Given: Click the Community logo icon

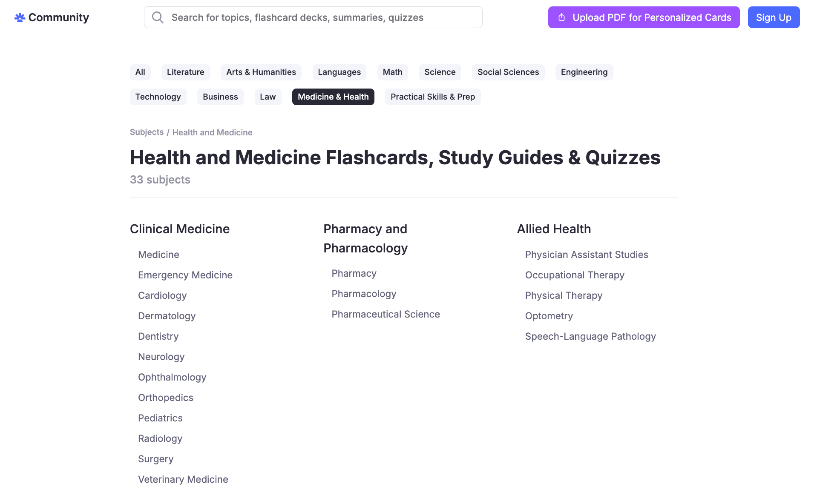Looking at the screenshot, I should pos(20,17).
